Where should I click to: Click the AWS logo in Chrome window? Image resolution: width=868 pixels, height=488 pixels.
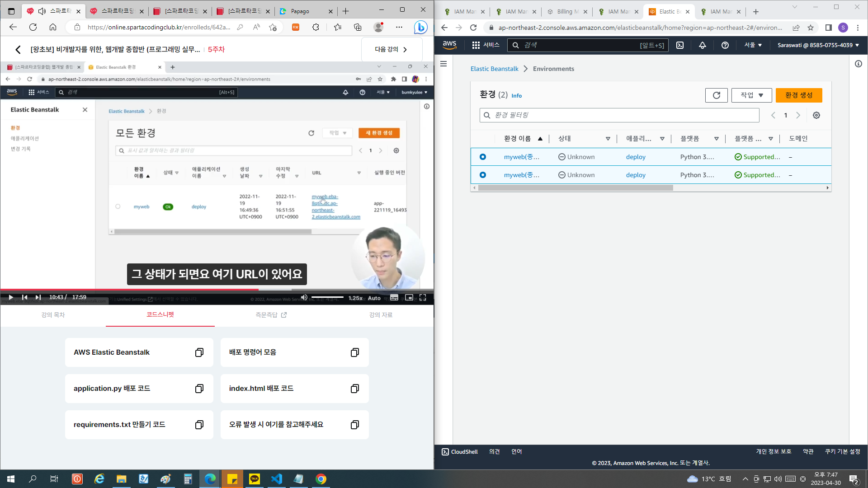pos(449,45)
